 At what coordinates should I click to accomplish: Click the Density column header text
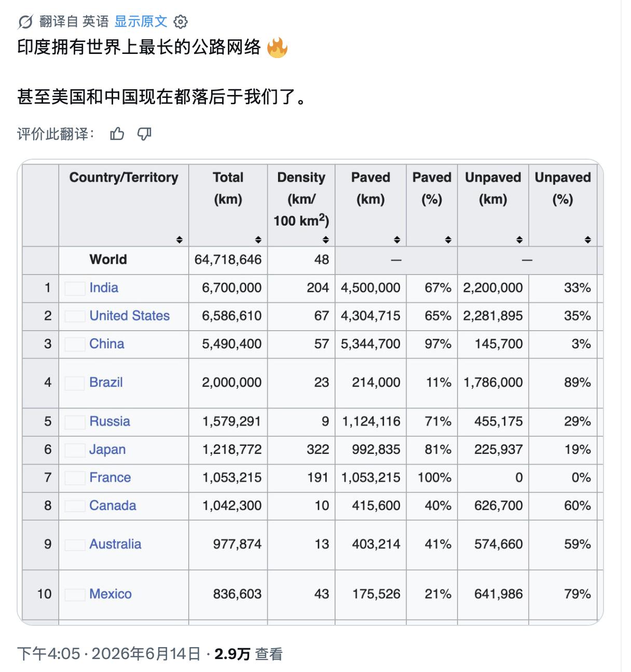pyautogui.click(x=301, y=199)
